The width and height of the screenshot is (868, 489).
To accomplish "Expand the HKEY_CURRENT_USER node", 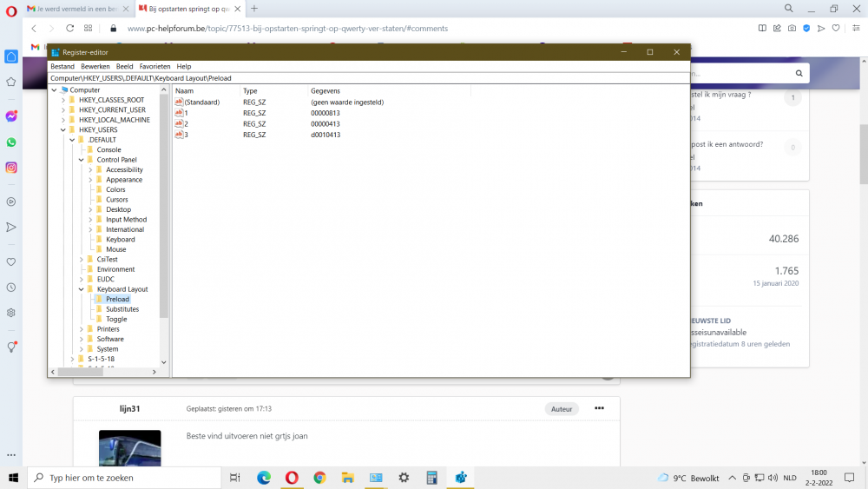I will 63,109.
